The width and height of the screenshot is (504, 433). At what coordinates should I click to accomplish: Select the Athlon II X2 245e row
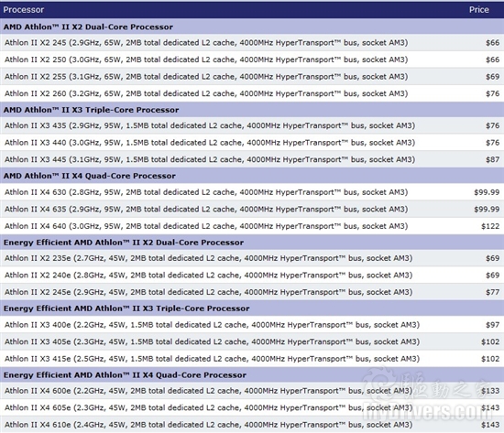(252, 292)
